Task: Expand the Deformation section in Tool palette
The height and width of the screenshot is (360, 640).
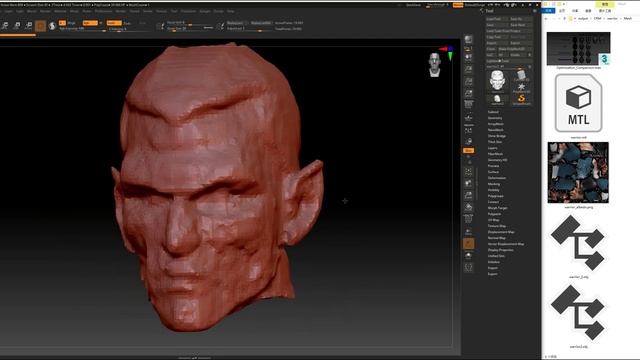Action: pyautogui.click(x=497, y=178)
